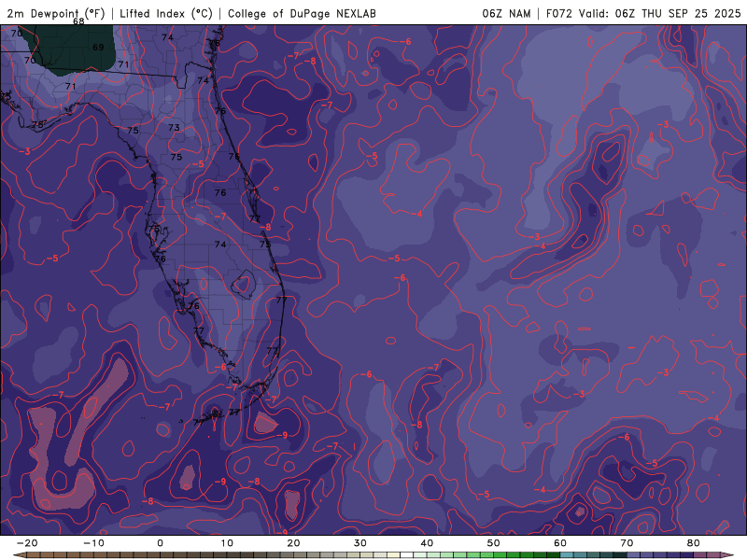747x560 pixels.
Task: Click the -20 label on the color scale
Action: [x=27, y=543]
